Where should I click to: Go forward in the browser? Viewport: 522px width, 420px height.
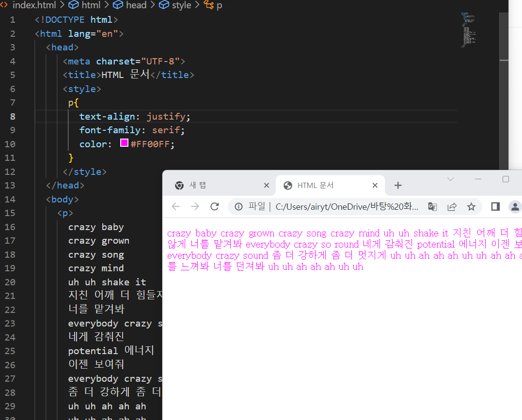pyautogui.click(x=195, y=207)
